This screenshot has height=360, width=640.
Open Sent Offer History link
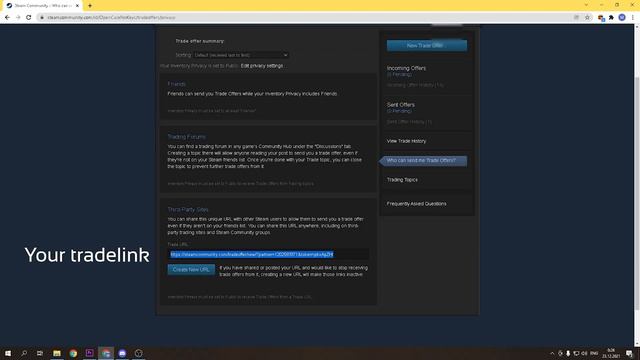click(x=409, y=122)
